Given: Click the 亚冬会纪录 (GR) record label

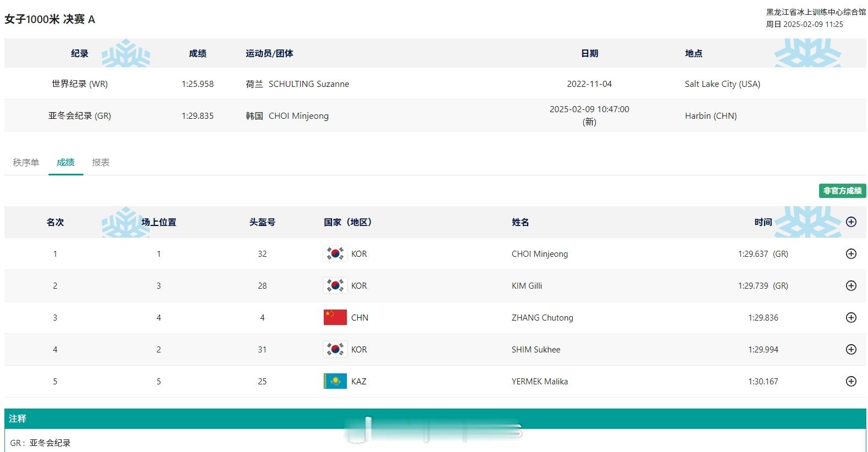Looking at the screenshot, I should click(x=80, y=115).
